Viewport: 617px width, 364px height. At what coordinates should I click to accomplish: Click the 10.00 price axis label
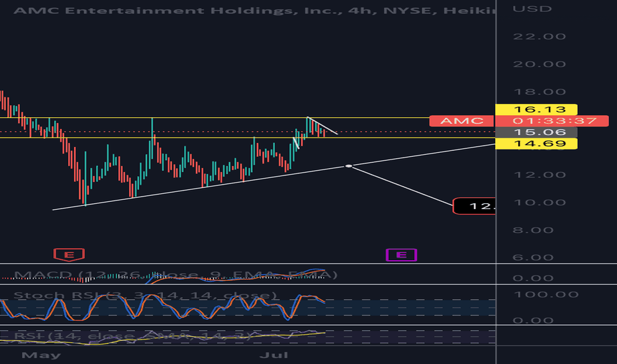[x=540, y=203]
